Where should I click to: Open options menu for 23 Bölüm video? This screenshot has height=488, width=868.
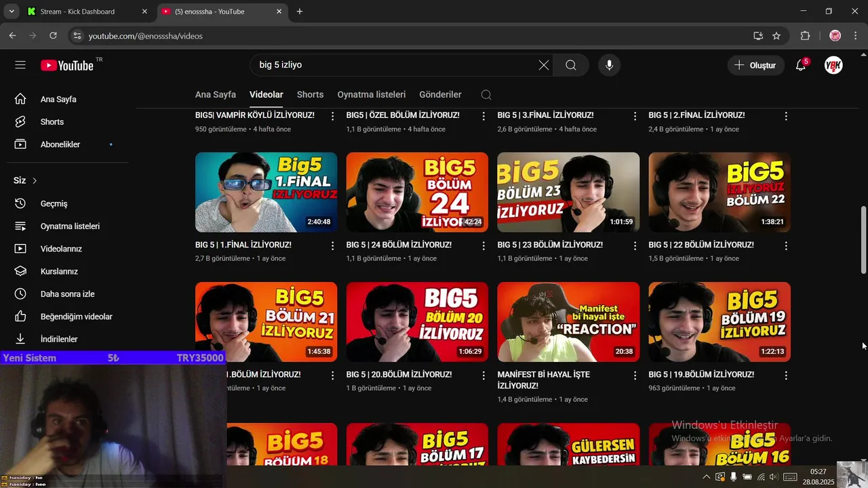635,245
